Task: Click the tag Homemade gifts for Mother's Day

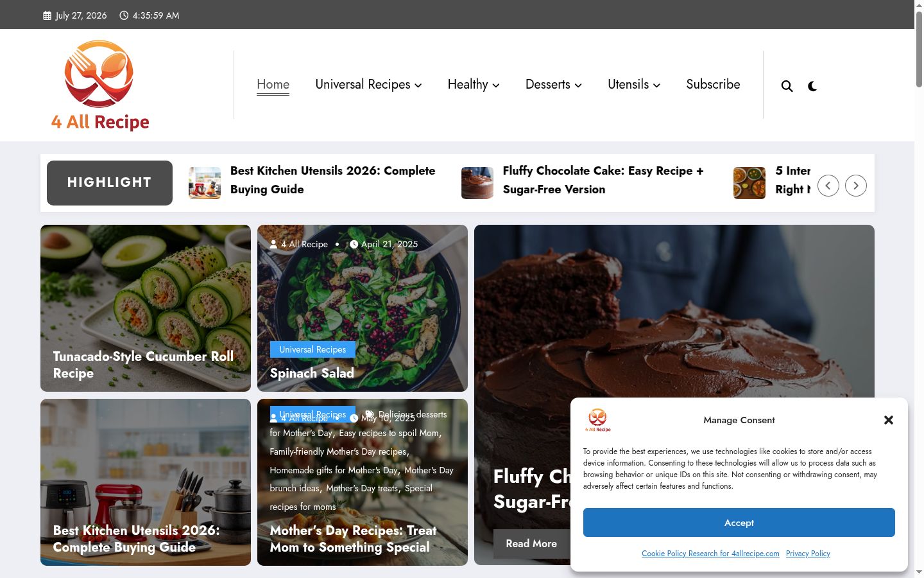Action: [x=334, y=470]
